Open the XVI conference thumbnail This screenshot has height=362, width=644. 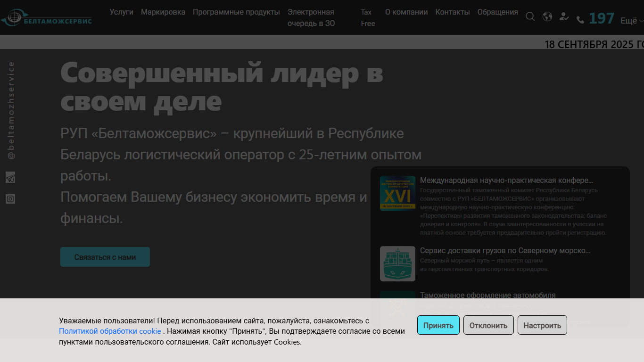coord(397,194)
